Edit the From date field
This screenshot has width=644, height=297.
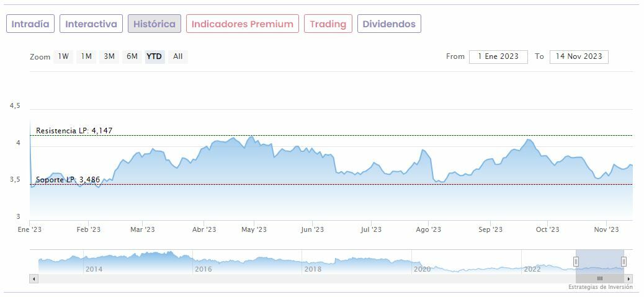tap(498, 56)
